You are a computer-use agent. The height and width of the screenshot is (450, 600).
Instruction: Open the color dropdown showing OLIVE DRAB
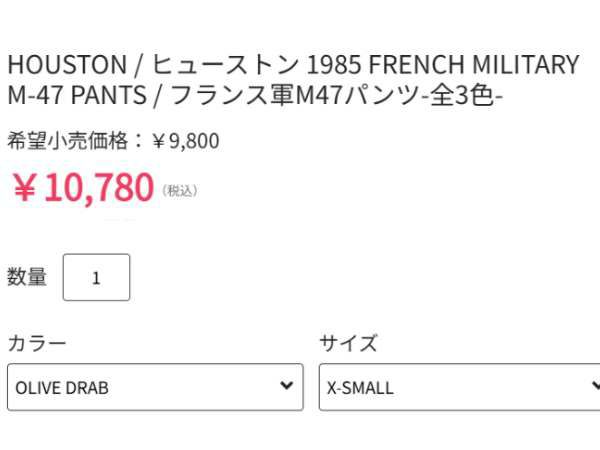[155, 387]
